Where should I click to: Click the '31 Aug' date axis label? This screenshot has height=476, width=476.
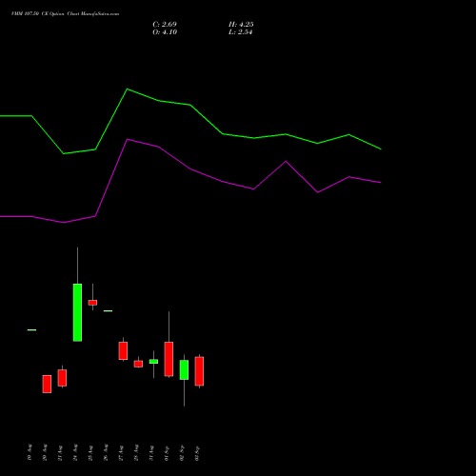click(x=151, y=453)
